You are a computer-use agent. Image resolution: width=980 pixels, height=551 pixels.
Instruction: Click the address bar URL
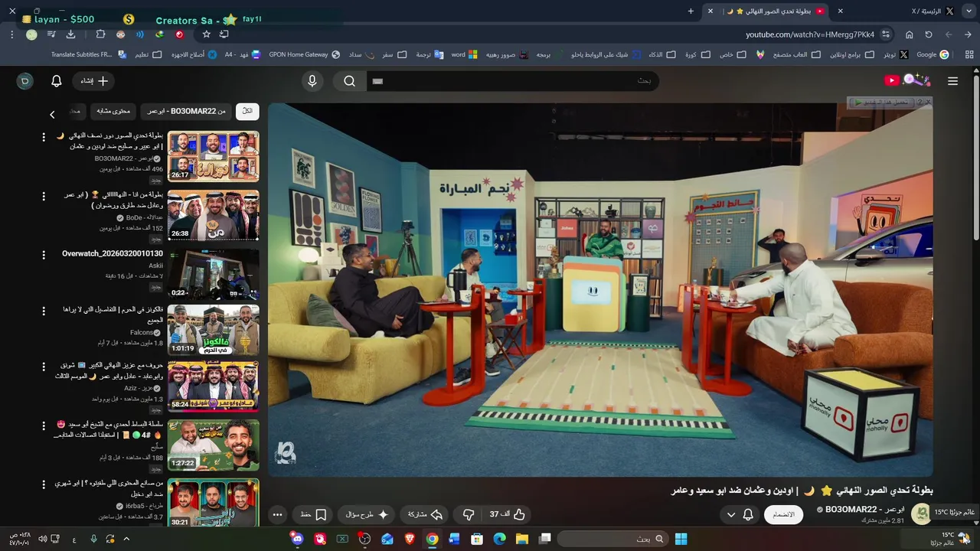point(810,34)
